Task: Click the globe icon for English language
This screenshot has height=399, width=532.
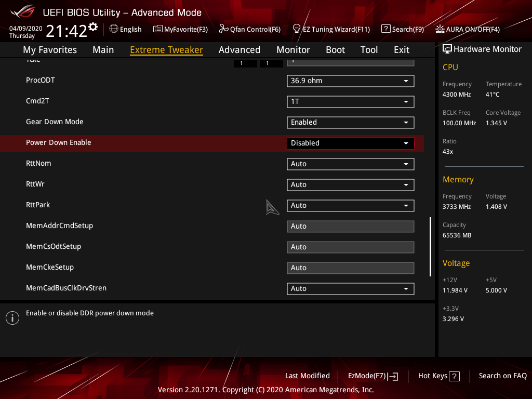Action: pyautogui.click(x=114, y=29)
